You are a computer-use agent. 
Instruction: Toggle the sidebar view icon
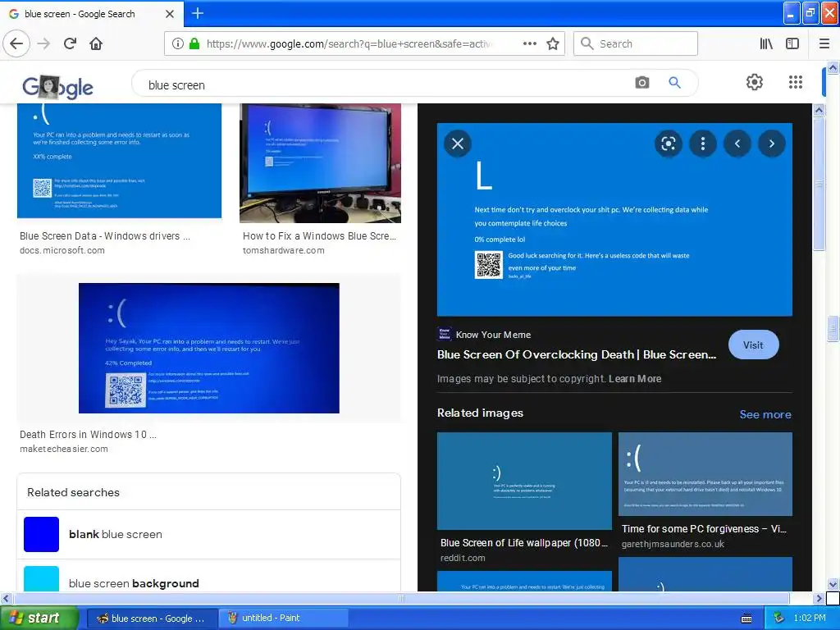792,43
